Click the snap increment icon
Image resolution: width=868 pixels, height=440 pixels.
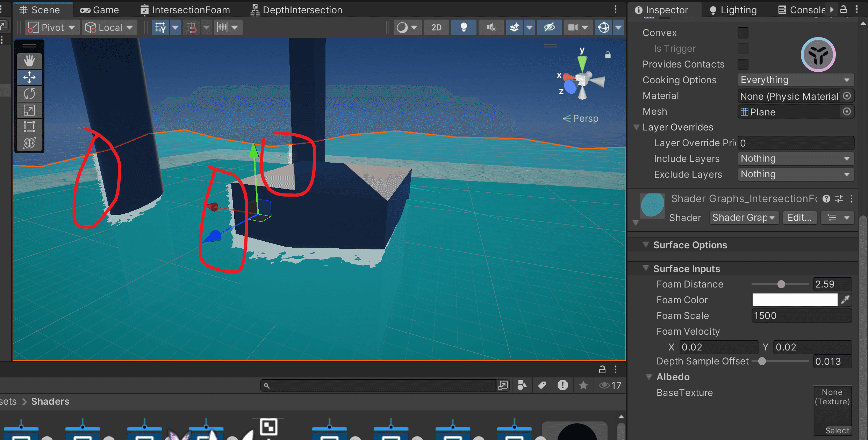222,27
